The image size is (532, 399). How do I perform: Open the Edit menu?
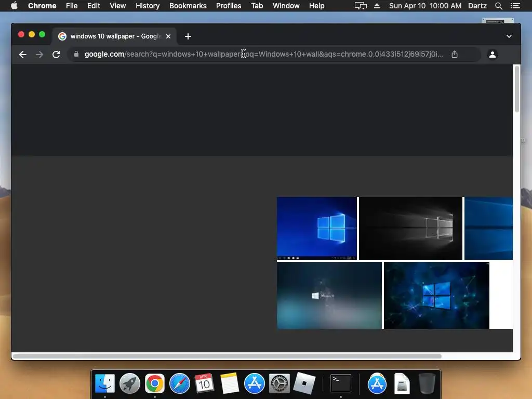point(94,6)
